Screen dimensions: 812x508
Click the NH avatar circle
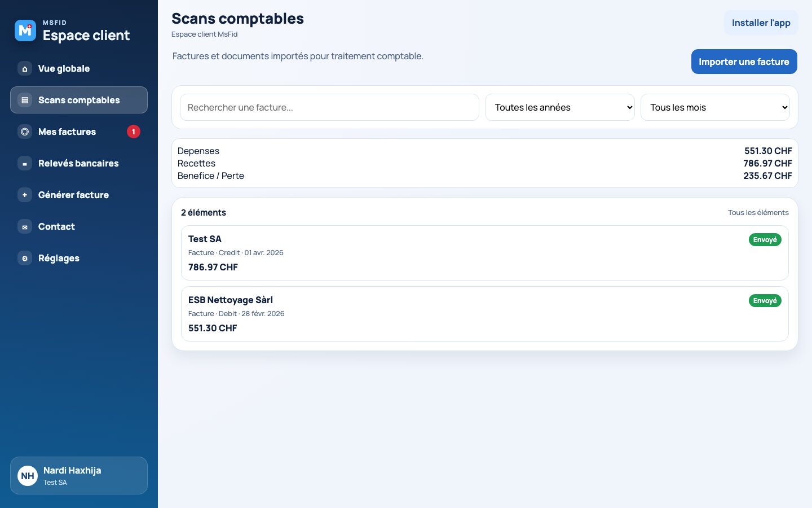pyautogui.click(x=28, y=476)
